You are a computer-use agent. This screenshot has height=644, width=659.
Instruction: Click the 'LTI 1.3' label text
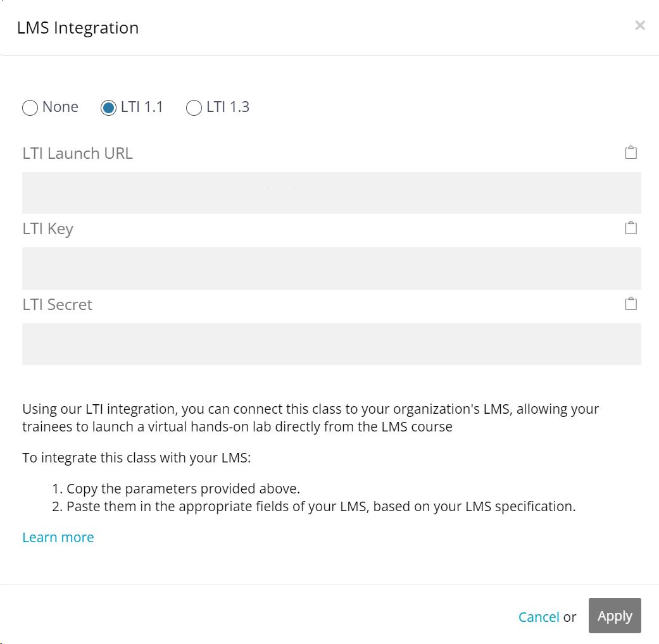tap(228, 107)
